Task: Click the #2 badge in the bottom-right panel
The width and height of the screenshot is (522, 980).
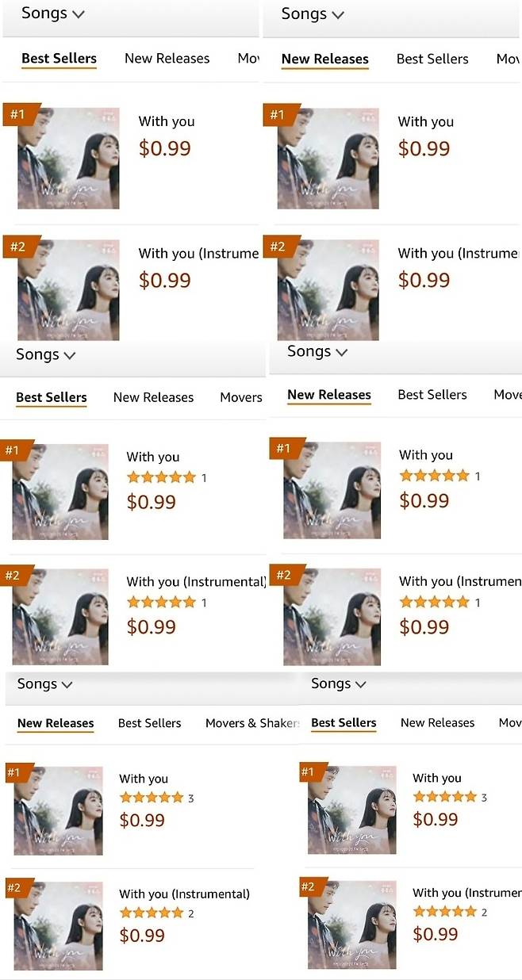Action: 308,886
